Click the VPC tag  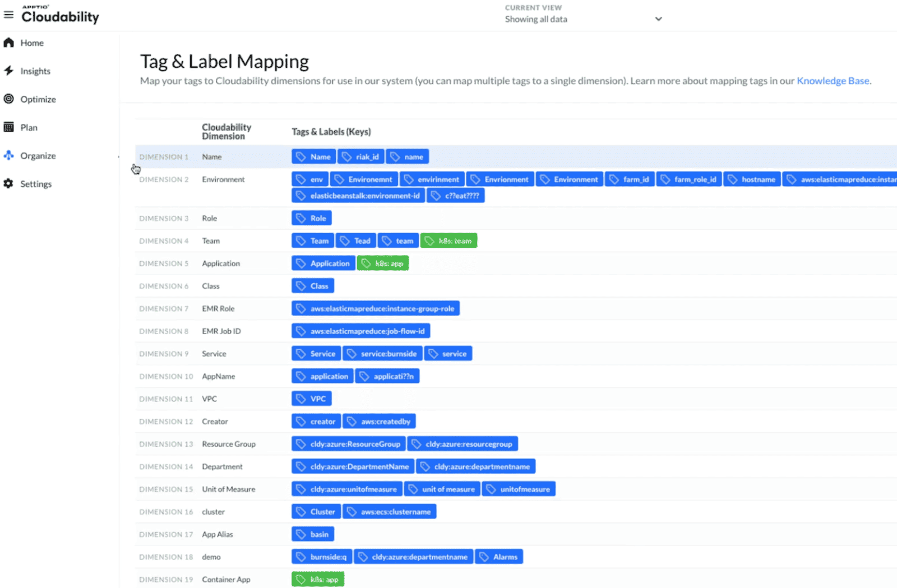312,399
